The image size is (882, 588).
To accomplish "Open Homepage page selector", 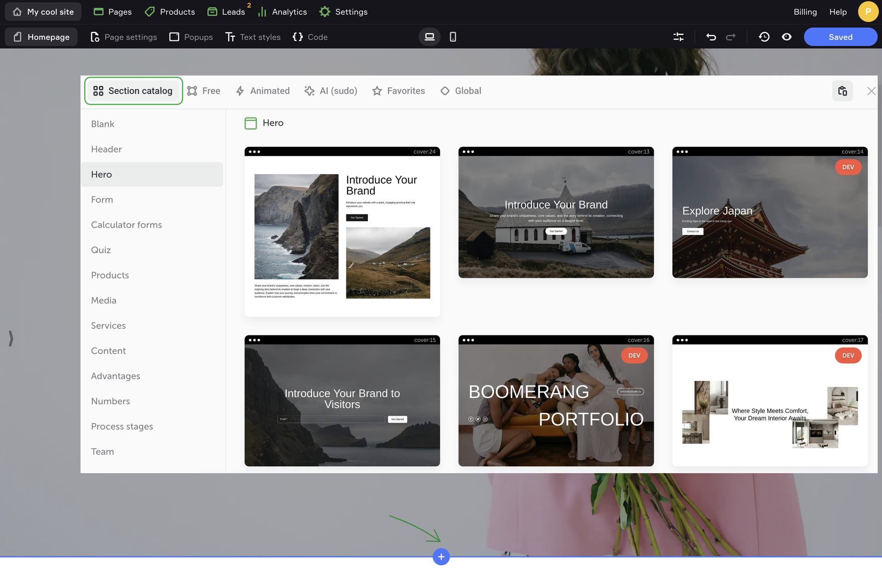I will pyautogui.click(x=41, y=37).
